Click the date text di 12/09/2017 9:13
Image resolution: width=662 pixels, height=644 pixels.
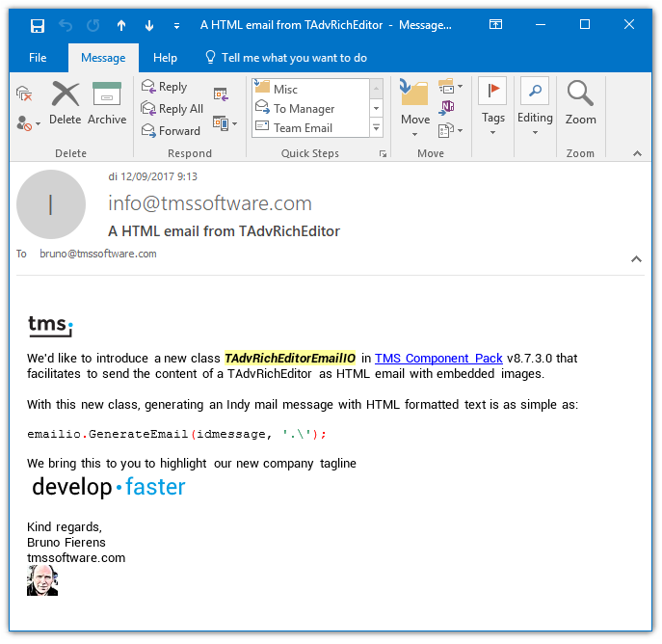(x=152, y=176)
